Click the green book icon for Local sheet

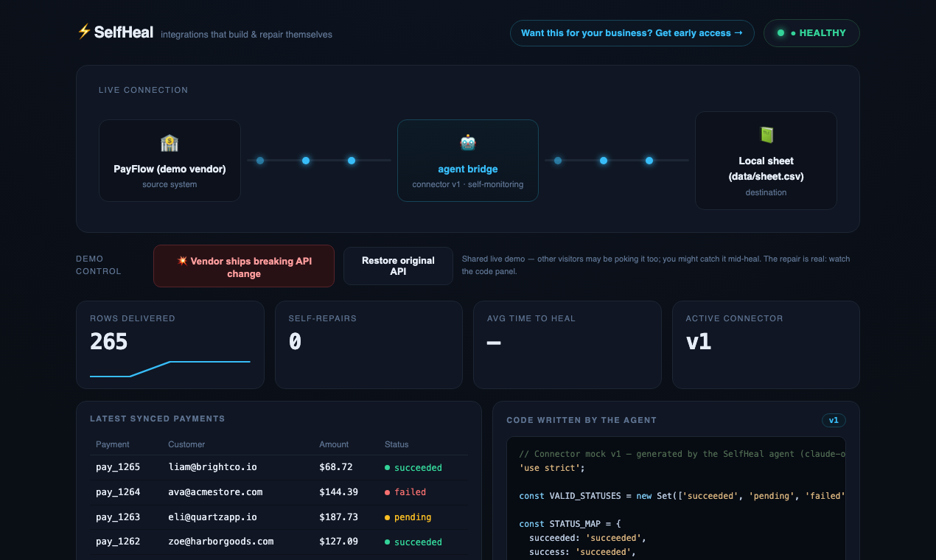pos(766,135)
